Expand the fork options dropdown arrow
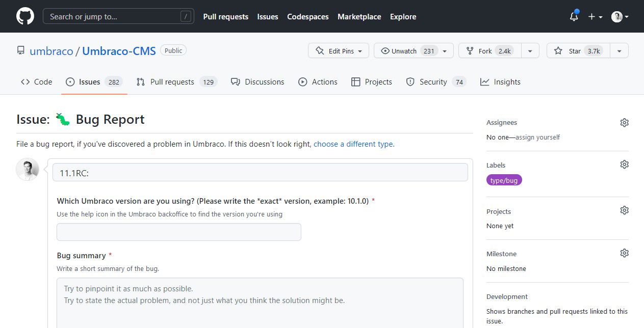This screenshot has height=328, width=644. point(530,51)
